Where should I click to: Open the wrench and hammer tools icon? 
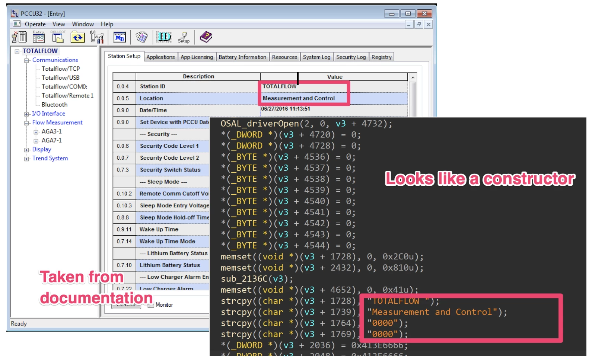point(96,37)
